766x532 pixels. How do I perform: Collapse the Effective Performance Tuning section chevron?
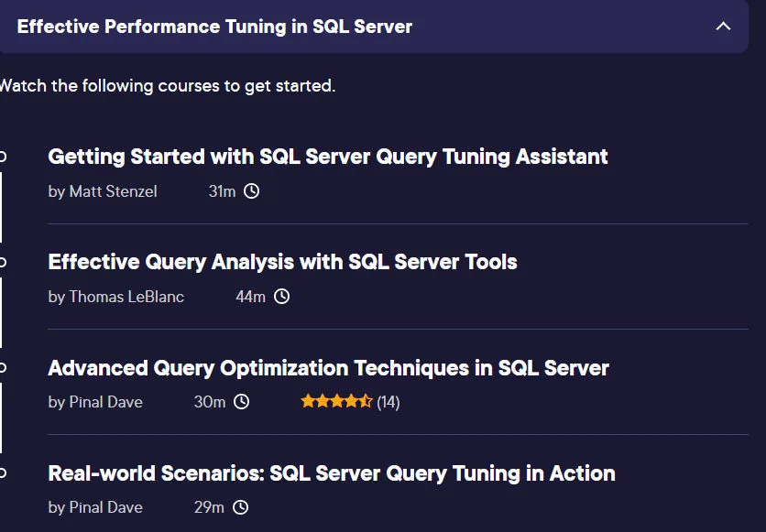[724, 27]
